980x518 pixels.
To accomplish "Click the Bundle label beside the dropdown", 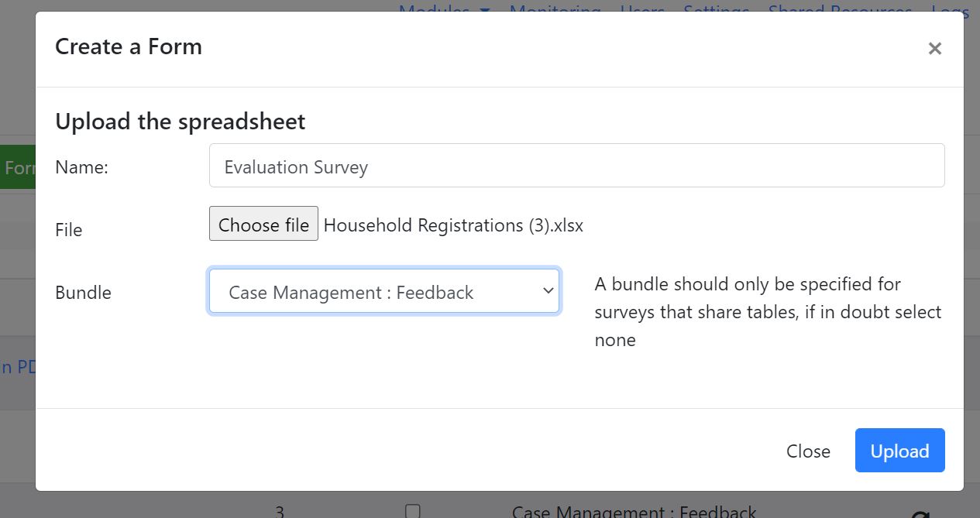I will [83, 293].
